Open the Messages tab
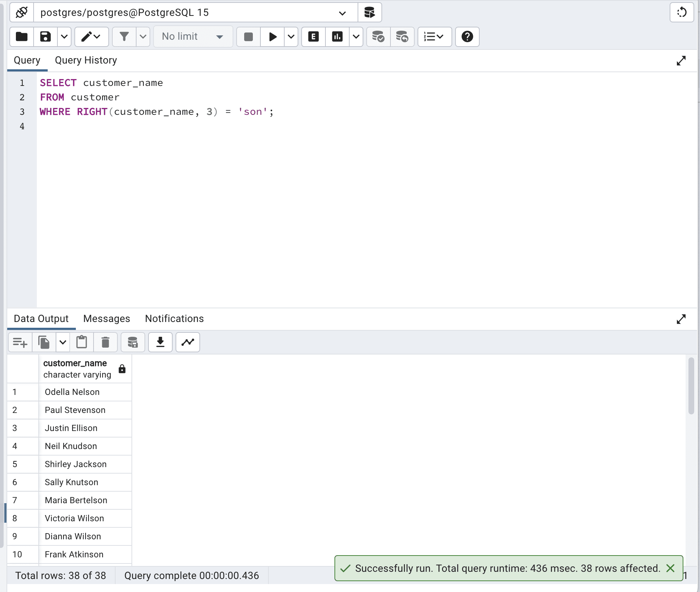 point(107,318)
